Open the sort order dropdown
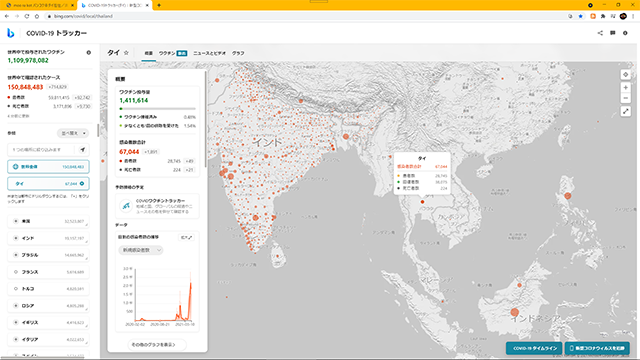The width and height of the screenshot is (640, 360). (x=73, y=133)
